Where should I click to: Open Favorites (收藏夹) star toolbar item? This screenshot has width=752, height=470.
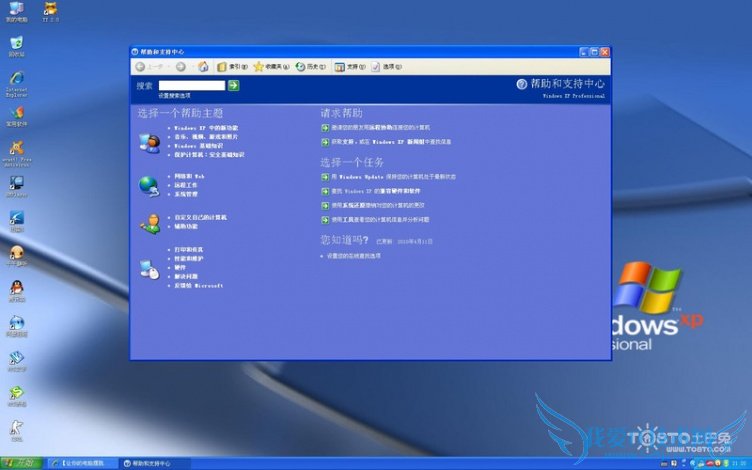pos(271,67)
